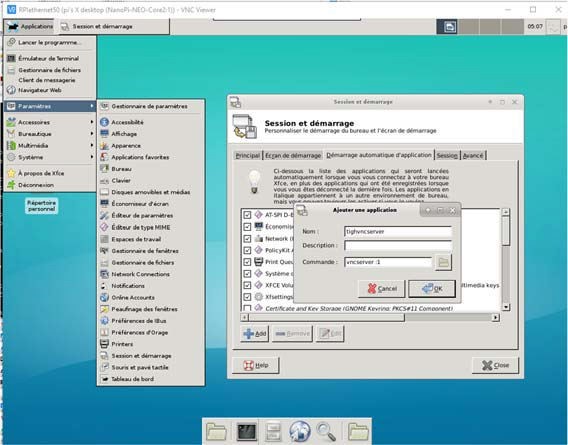The height and width of the screenshot is (445, 568).
Task: Open Help in Session et démarrage
Action: pos(256,365)
